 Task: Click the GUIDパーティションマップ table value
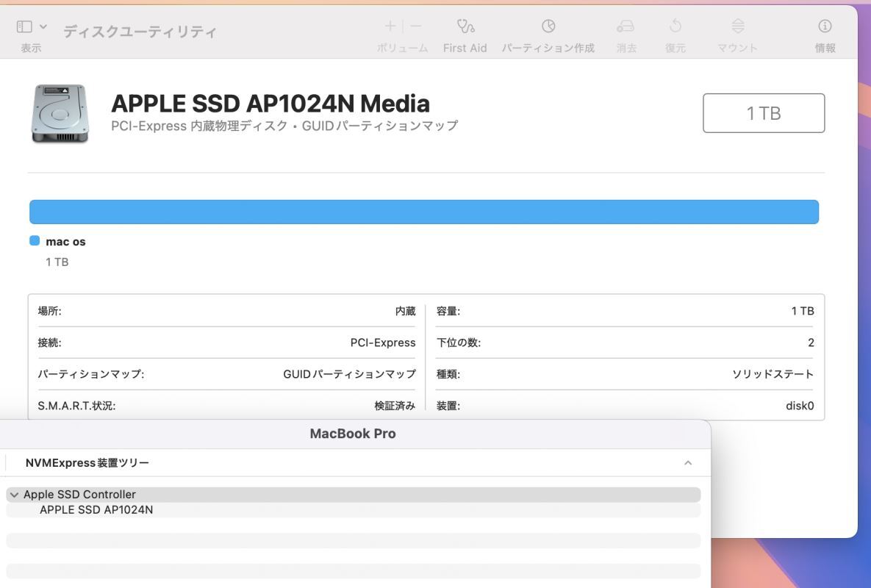click(x=349, y=374)
